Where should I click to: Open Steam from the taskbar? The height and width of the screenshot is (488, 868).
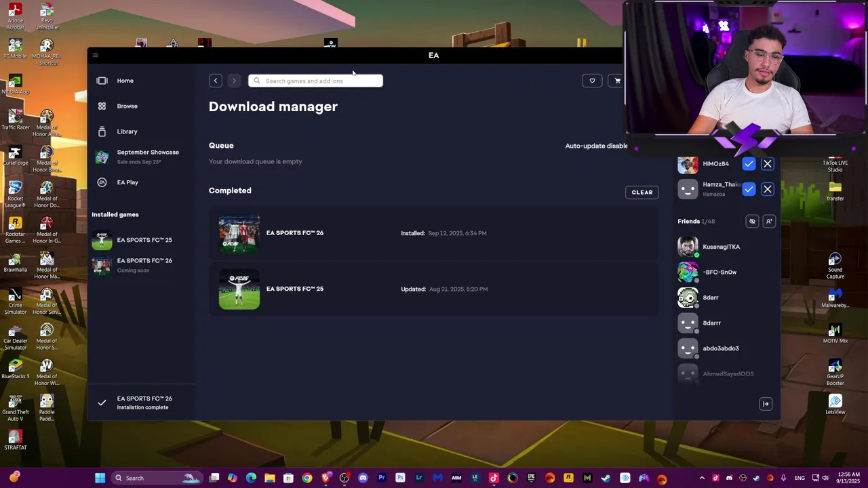tap(606, 479)
